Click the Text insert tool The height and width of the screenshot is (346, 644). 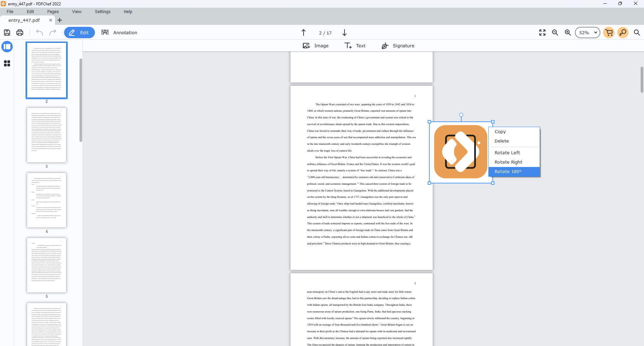click(355, 46)
